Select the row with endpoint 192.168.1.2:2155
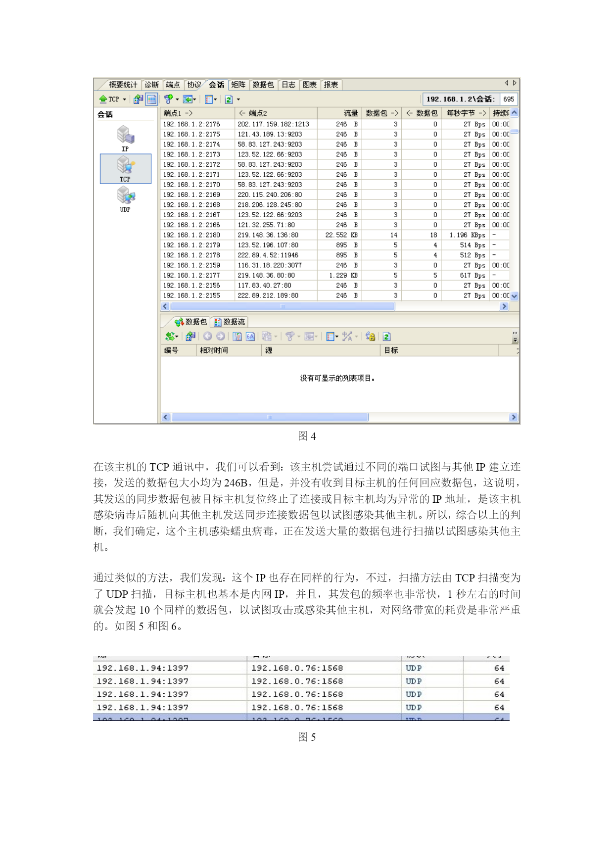This screenshot has height=868, width=614. click(335, 295)
